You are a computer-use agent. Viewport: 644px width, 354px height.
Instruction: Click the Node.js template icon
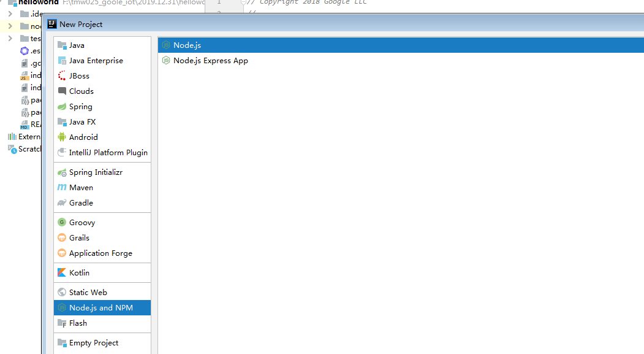coord(166,45)
